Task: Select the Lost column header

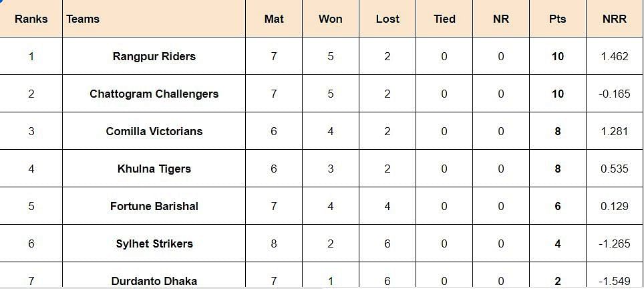Action: point(387,19)
